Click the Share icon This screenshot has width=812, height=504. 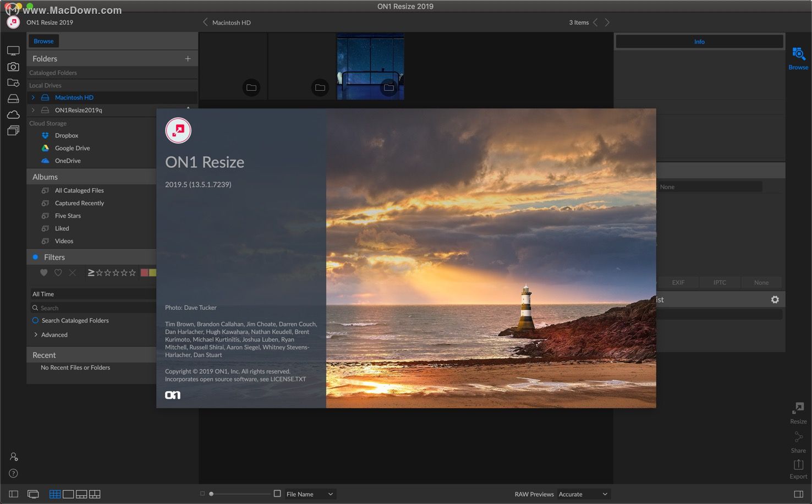pos(798,442)
